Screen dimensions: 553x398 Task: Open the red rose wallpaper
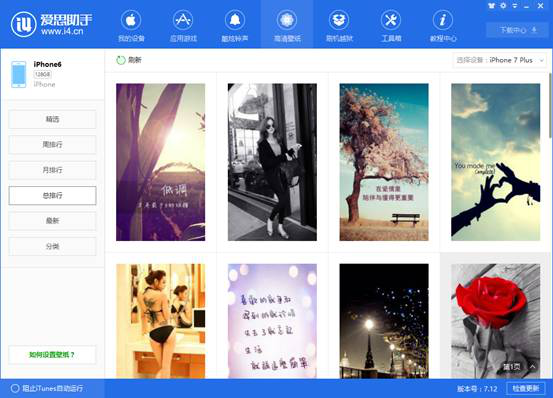[x=496, y=321]
